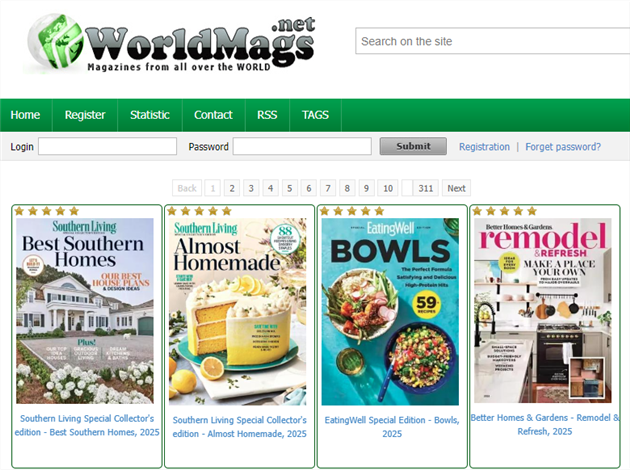The image size is (630, 470).
Task: Rate Almost Homemade with its fifth star
Action: [227, 211]
